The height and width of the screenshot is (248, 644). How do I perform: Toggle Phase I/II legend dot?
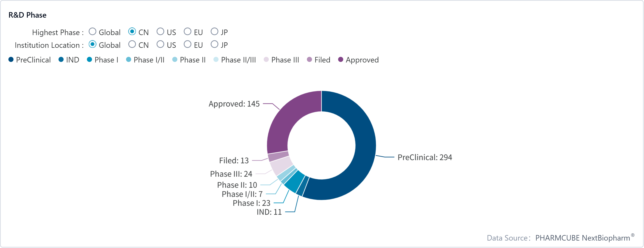(145, 60)
